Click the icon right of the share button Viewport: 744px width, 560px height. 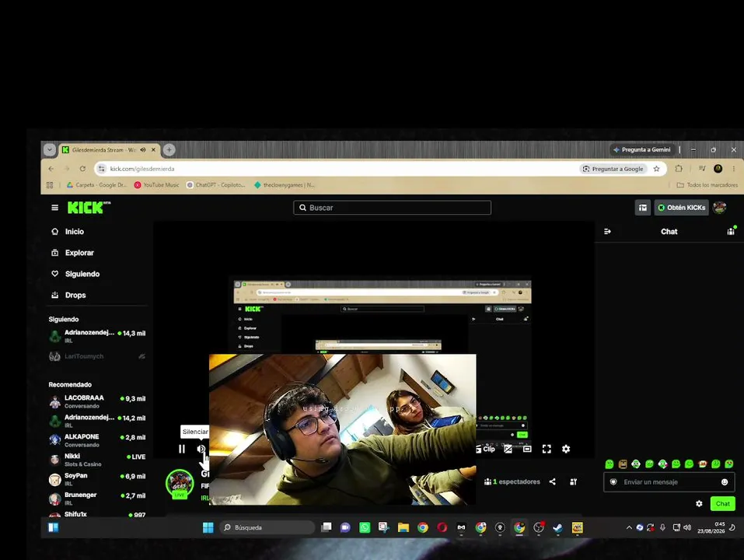[573, 481]
